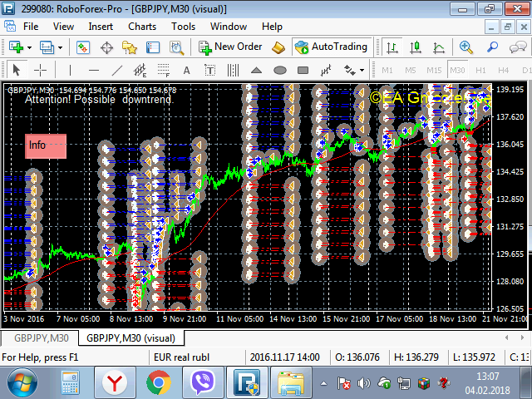Viewport: 532px width, 399px height.
Task: Click the zoom in magnifier icon
Action: point(466,47)
